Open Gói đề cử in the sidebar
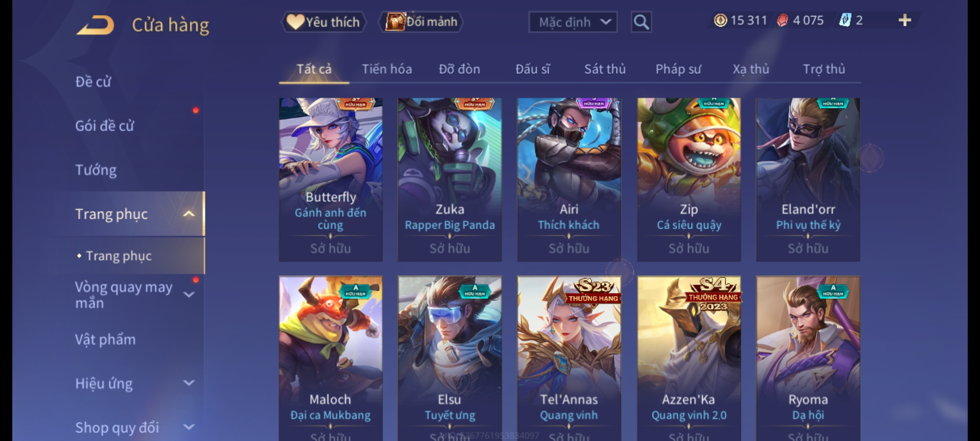The width and height of the screenshot is (980, 441). (x=105, y=126)
